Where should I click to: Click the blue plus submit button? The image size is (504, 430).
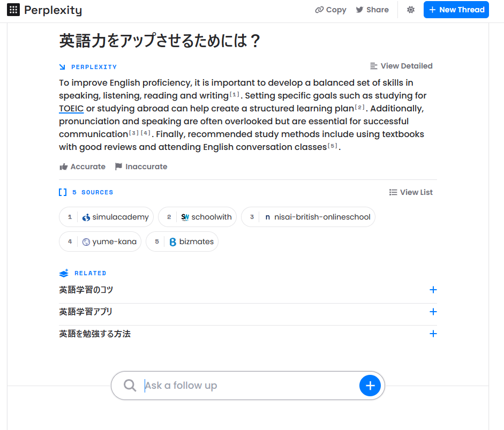[370, 386]
